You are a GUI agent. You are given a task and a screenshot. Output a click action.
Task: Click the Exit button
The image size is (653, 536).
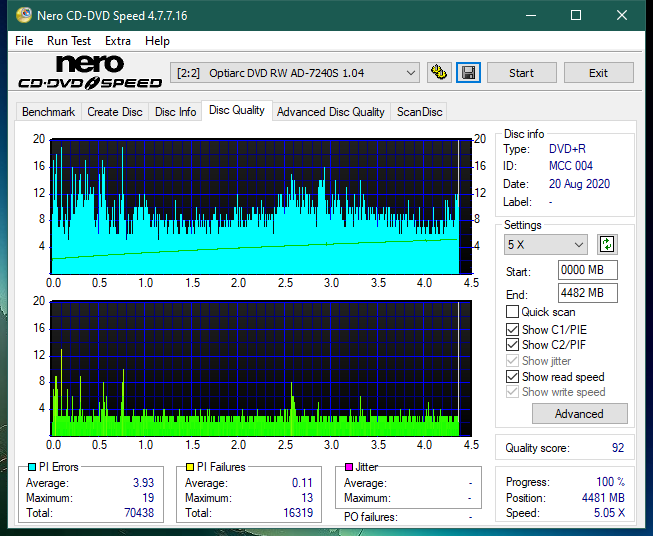pyautogui.click(x=598, y=73)
